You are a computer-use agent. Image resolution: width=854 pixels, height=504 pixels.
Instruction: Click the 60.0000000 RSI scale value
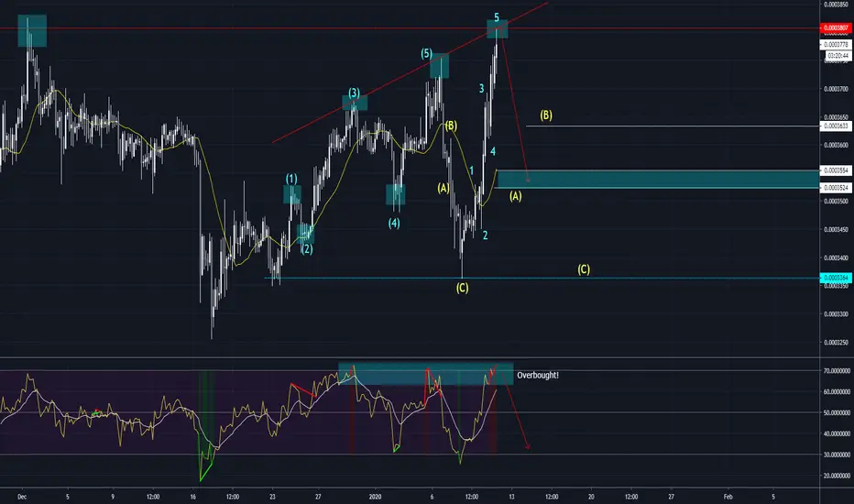coord(838,392)
